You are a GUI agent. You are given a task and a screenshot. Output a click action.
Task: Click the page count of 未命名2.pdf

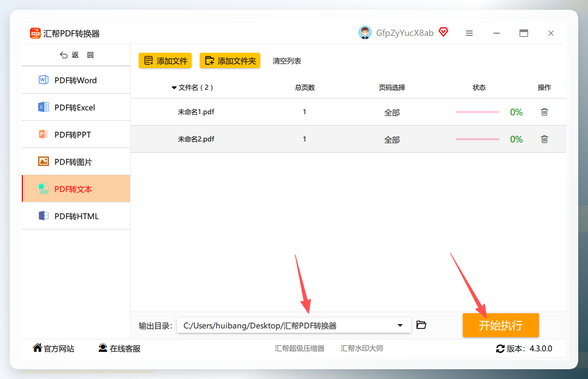click(x=304, y=139)
